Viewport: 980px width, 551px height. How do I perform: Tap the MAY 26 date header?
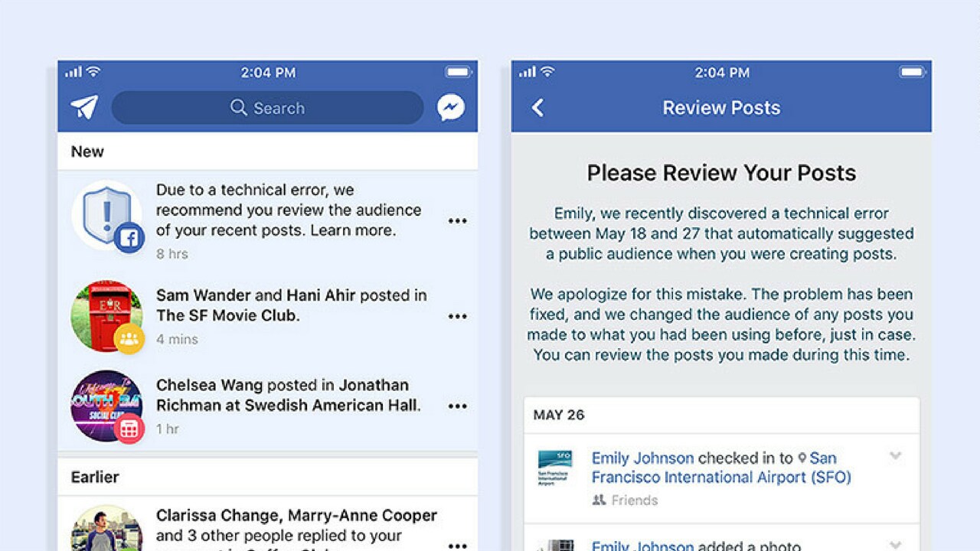tap(559, 415)
